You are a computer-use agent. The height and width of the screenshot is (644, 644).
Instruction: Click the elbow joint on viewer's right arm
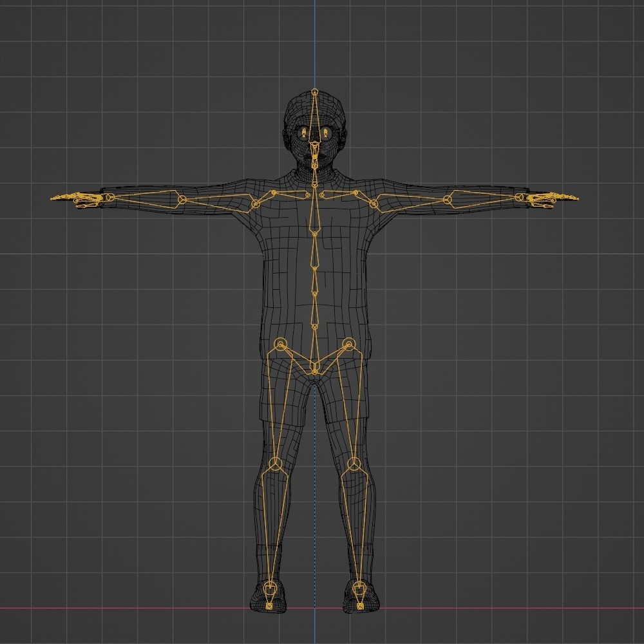click(x=448, y=200)
